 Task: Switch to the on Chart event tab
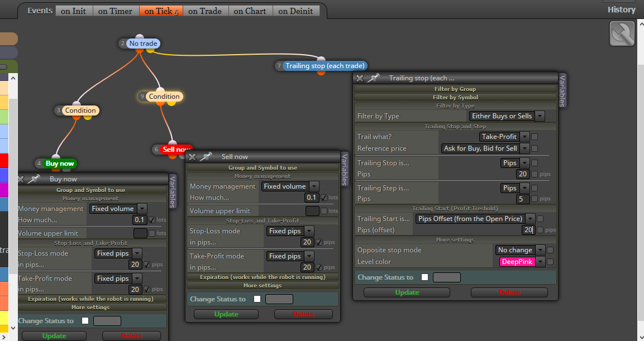click(250, 11)
